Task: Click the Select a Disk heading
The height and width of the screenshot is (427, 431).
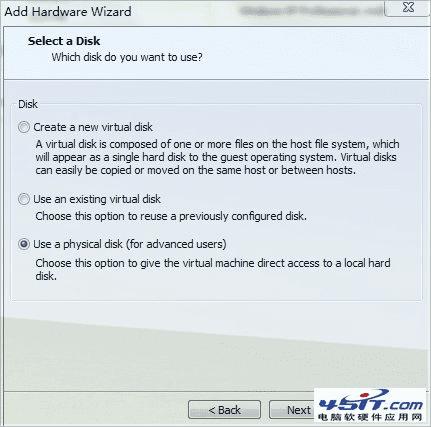Action: pyautogui.click(x=64, y=41)
